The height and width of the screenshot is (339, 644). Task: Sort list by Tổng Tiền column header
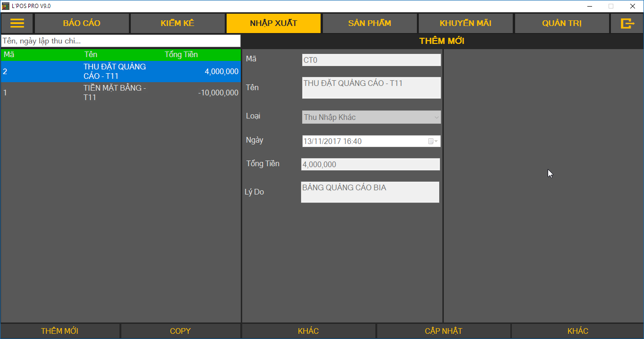click(181, 55)
